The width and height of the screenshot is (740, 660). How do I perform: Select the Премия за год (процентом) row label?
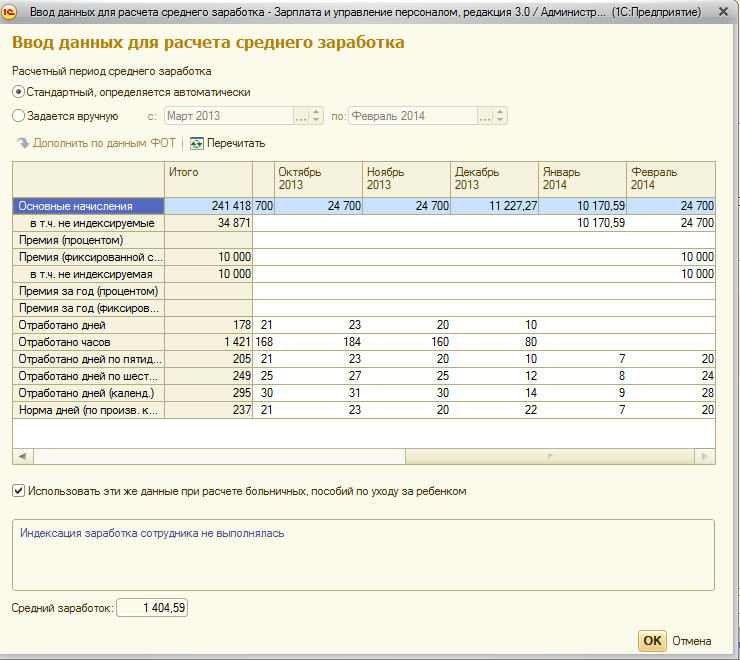[88, 291]
